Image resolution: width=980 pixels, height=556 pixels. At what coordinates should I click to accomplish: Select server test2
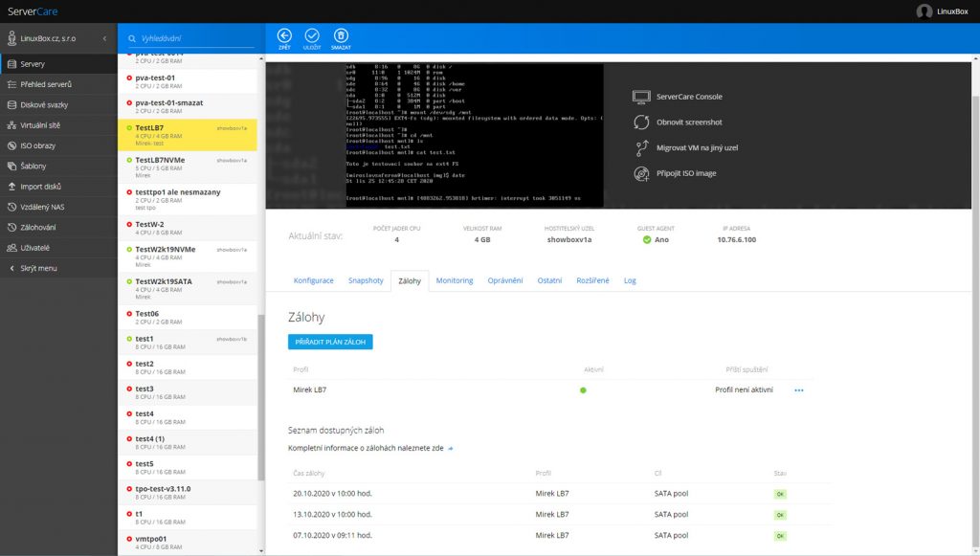click(188, 367)
